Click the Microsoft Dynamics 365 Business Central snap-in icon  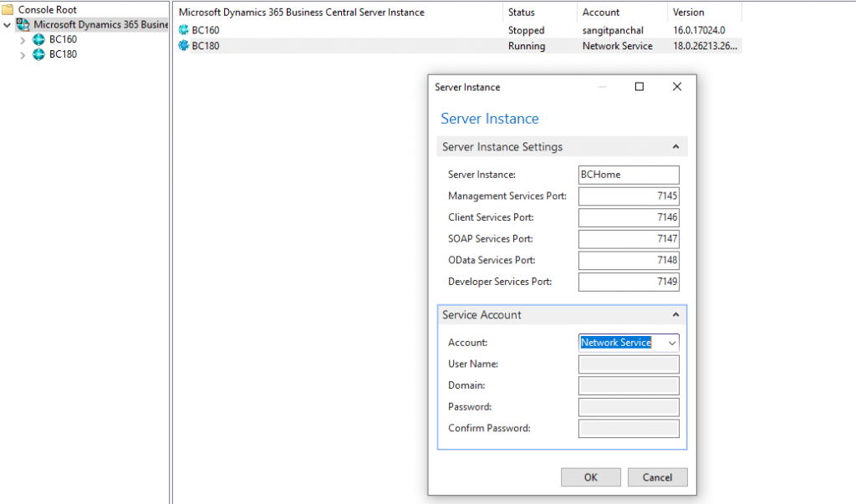(23, 24)
